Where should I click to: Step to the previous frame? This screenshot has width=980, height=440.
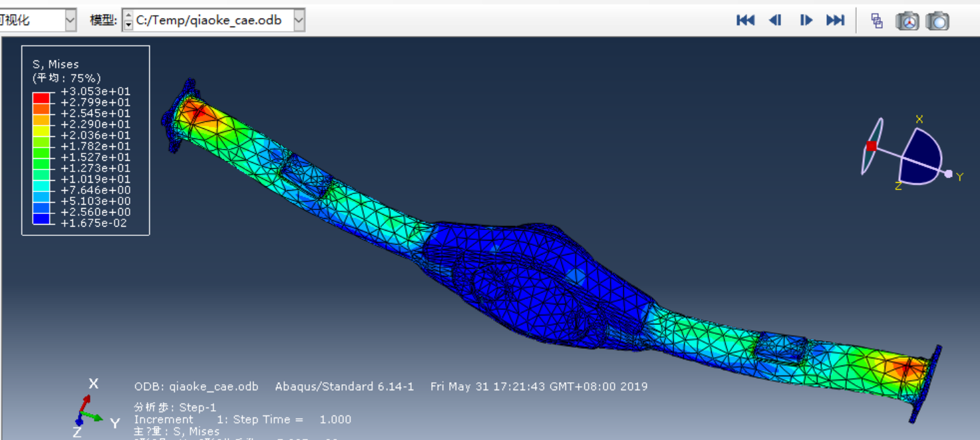[775, 21]
